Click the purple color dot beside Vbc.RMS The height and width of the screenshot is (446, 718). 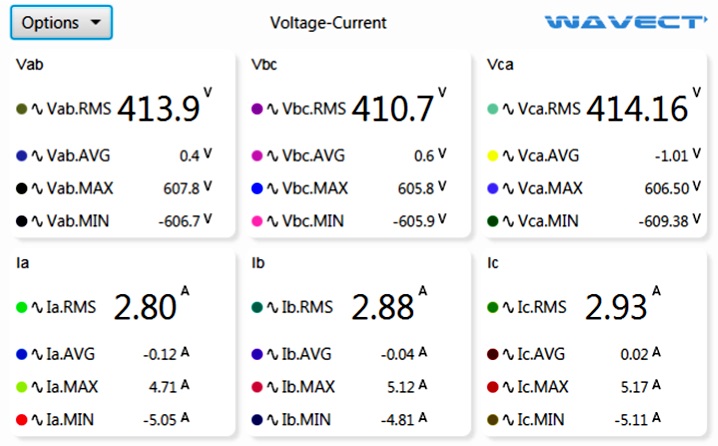pyautogui.click(x=257, y=108)
